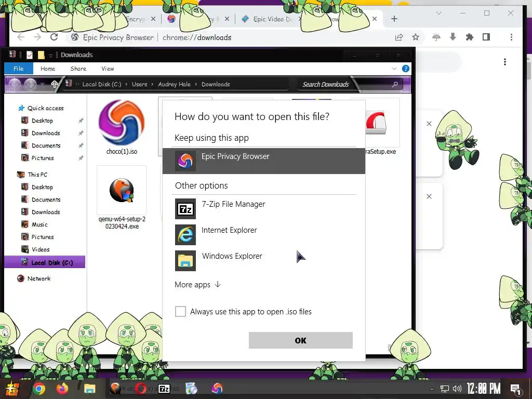This screenshot has width=532, height=399.
Task: Open the File tab in File Explorer
Action: 19,69
